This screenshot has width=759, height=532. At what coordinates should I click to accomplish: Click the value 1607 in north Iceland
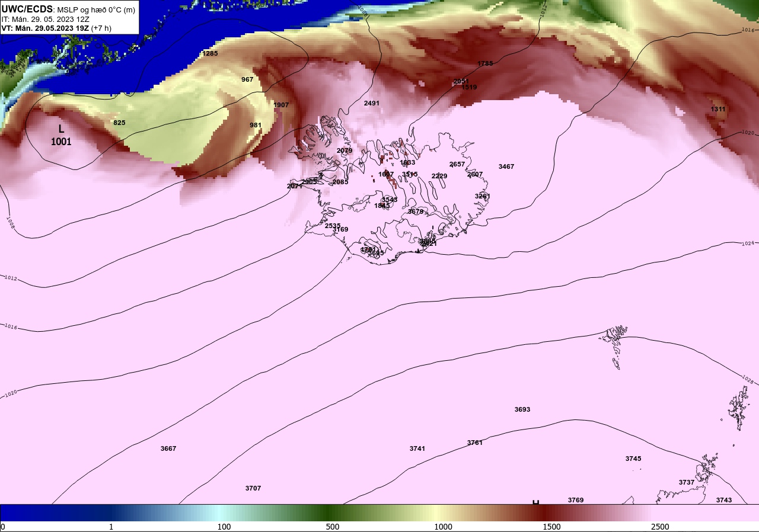386,174
